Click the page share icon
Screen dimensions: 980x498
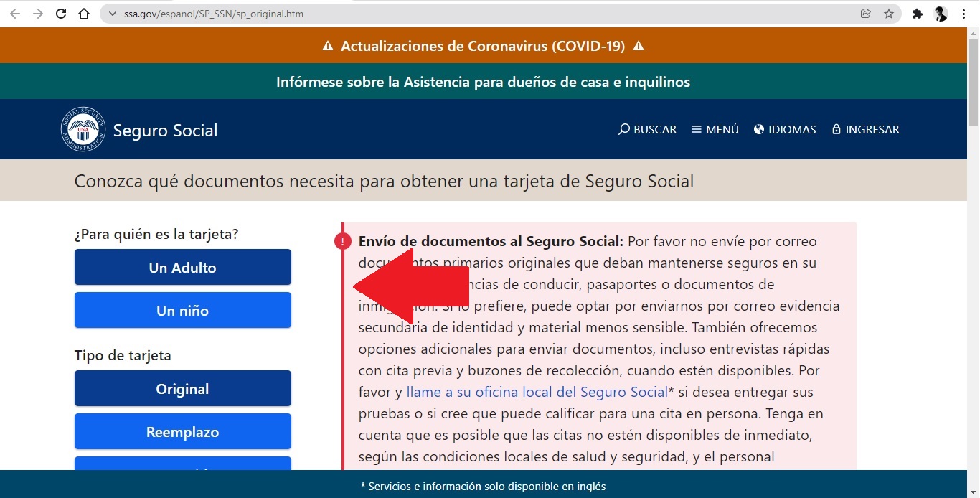click(x=865, y=13)
